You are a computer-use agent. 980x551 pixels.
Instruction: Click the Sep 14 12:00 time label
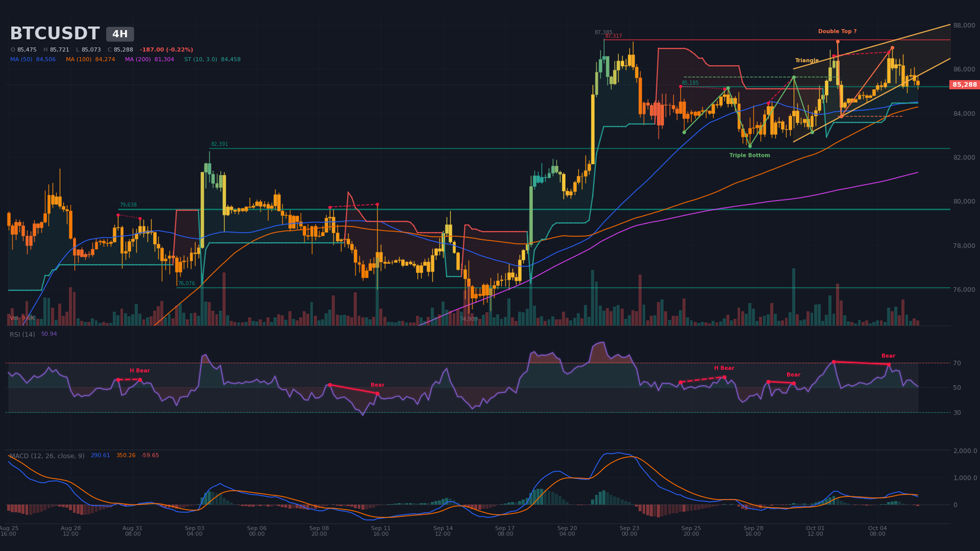[x=443, y=531]
